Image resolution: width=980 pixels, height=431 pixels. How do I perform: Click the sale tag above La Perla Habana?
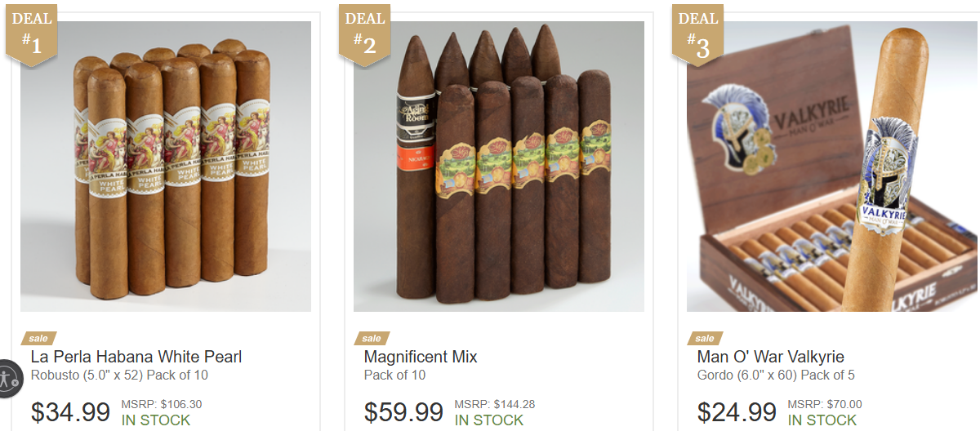click(38, 338)
